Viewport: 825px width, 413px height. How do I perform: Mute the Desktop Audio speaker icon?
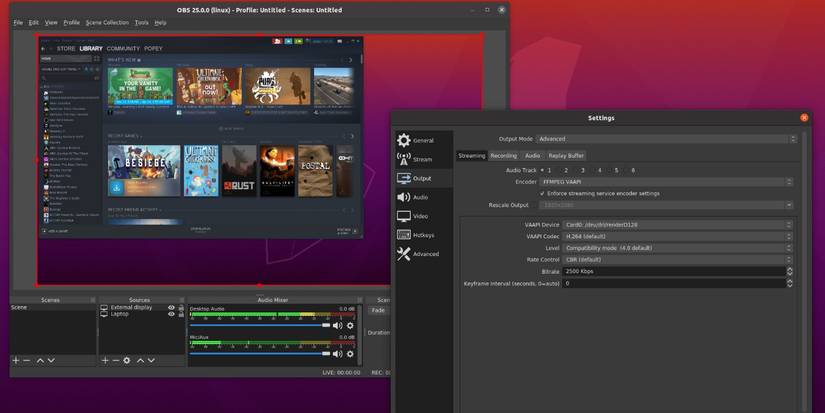coord(337,326)
